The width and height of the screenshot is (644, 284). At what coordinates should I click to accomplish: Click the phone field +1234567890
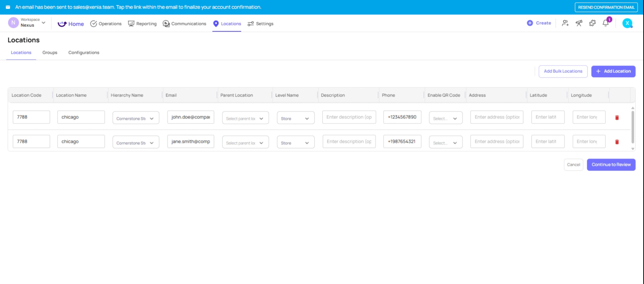tap(402, 117)
